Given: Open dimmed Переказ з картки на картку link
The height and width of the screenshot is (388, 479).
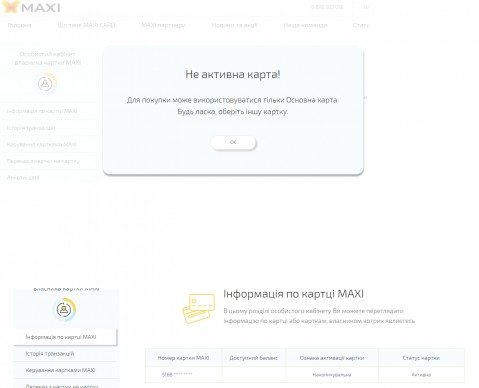Looking at the screenshot, I should (43, 161).
